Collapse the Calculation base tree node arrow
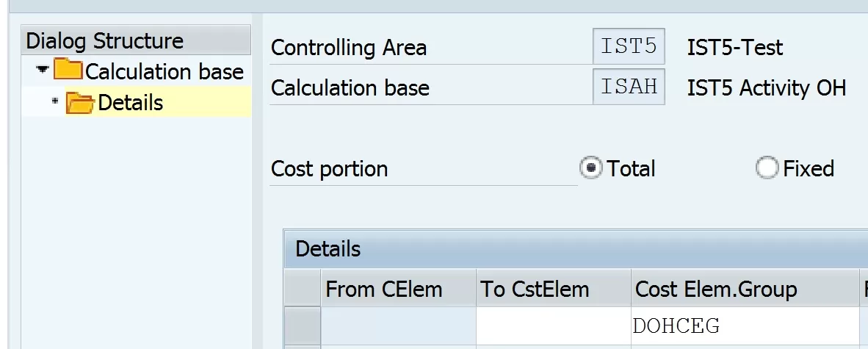The height and width of the screenshot is (349, 868). point(43,71)
